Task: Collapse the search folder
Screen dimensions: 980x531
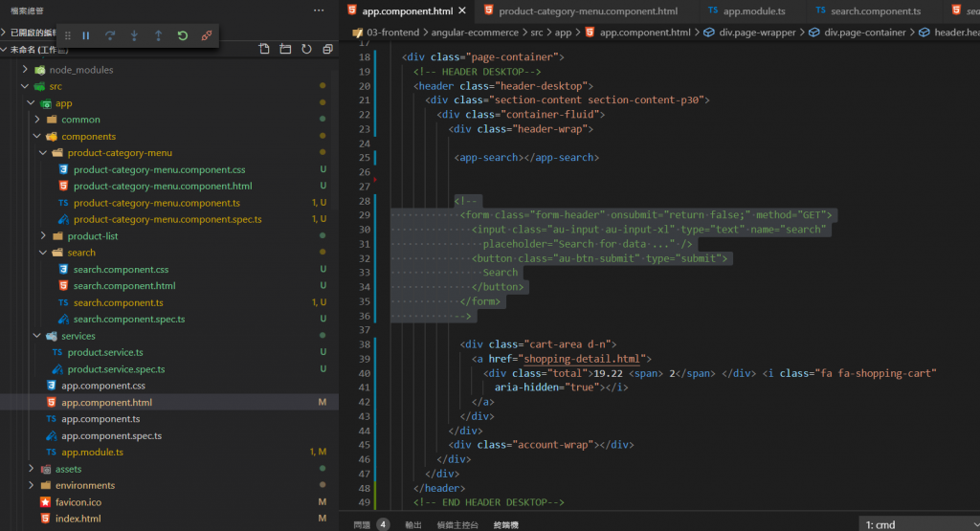Action: tap(43, 253)
